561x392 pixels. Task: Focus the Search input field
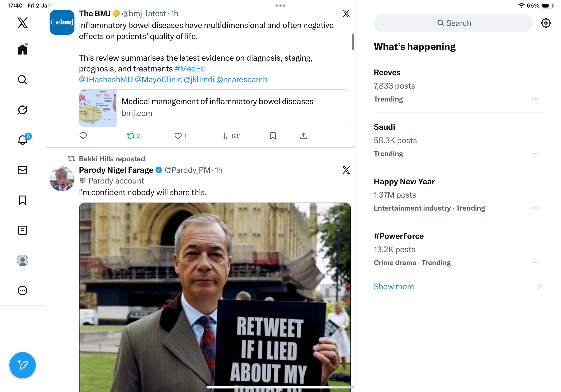coord(453,23)
